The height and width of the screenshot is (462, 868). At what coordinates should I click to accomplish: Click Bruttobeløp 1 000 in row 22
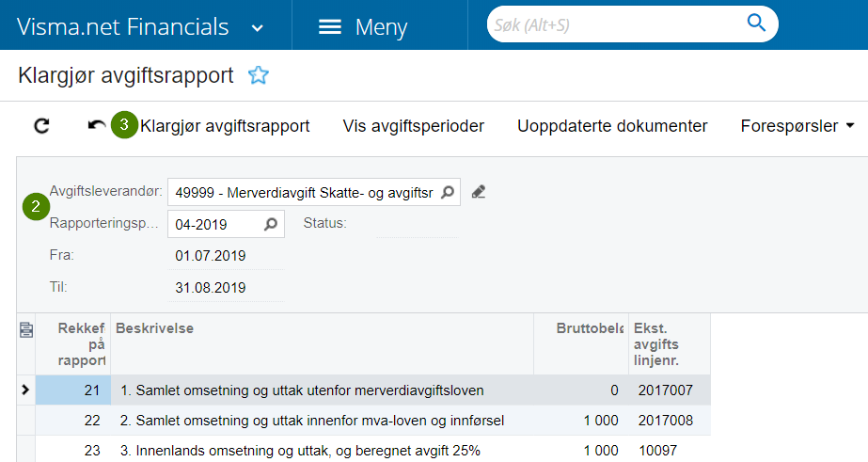[601, 421]
